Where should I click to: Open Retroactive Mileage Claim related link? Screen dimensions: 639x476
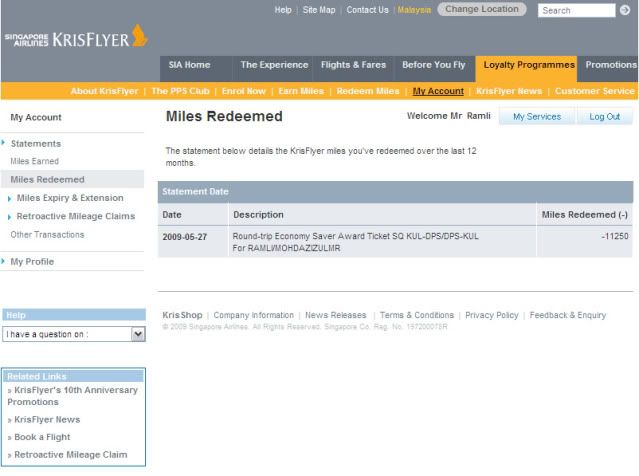(71, 455)
